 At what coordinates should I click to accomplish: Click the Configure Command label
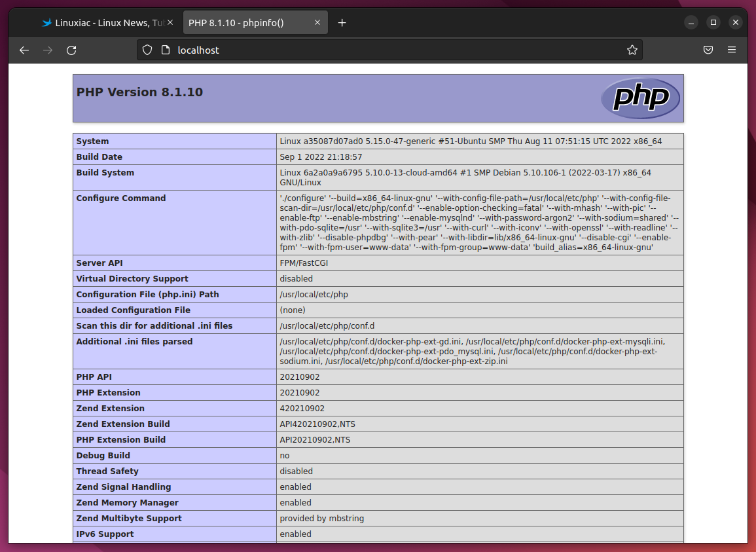click(121, 198)
